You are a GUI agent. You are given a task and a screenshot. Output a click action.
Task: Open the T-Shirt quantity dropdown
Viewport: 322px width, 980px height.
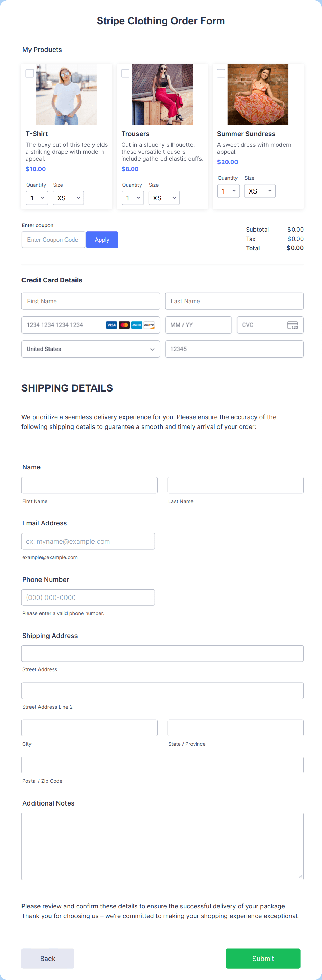click(x=37, y=197)
